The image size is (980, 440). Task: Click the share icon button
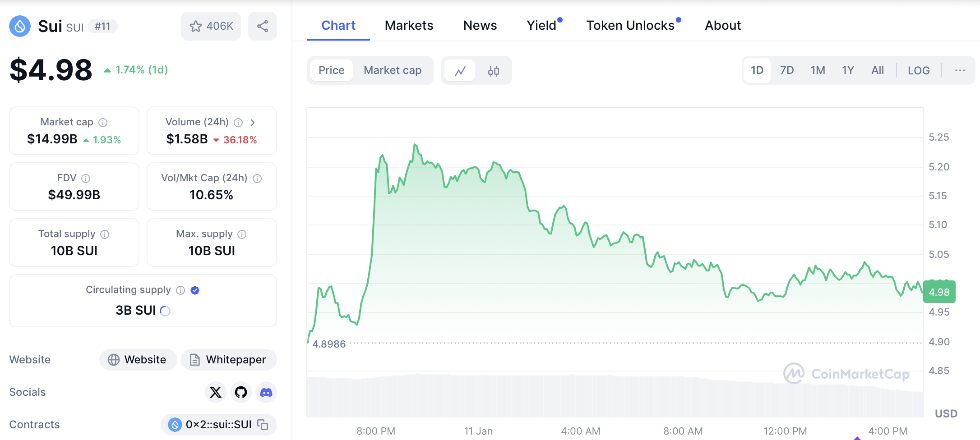coord(263,26)
